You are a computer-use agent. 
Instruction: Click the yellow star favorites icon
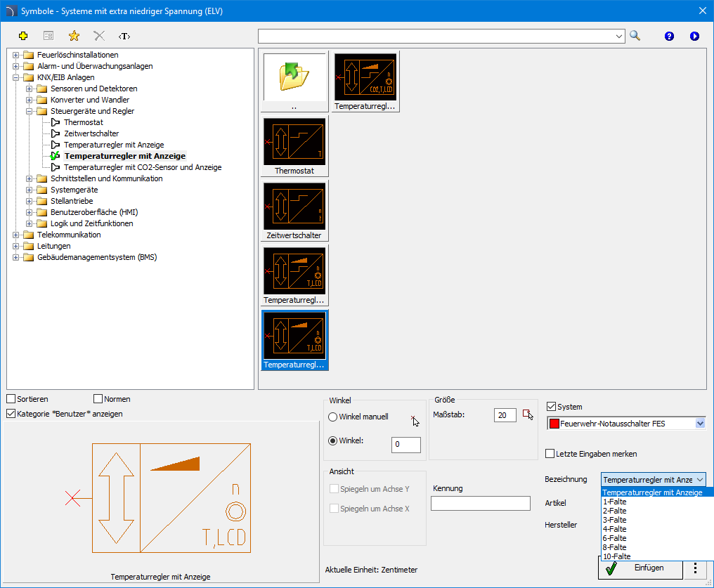pos(74,36)
